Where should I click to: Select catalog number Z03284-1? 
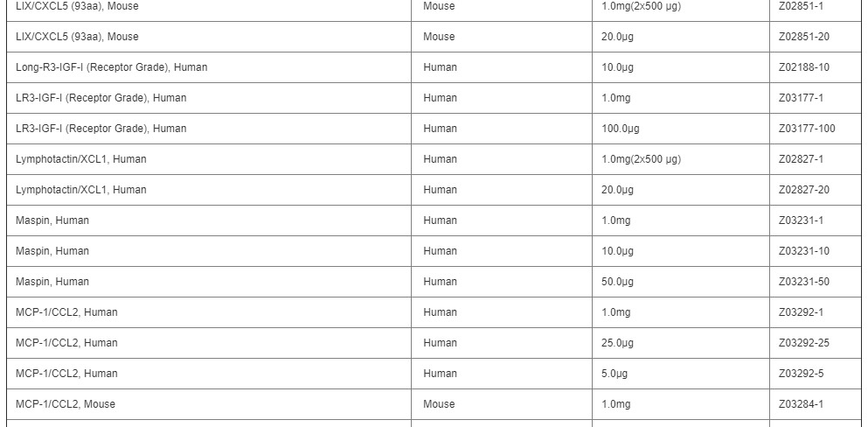pos(801,403)
